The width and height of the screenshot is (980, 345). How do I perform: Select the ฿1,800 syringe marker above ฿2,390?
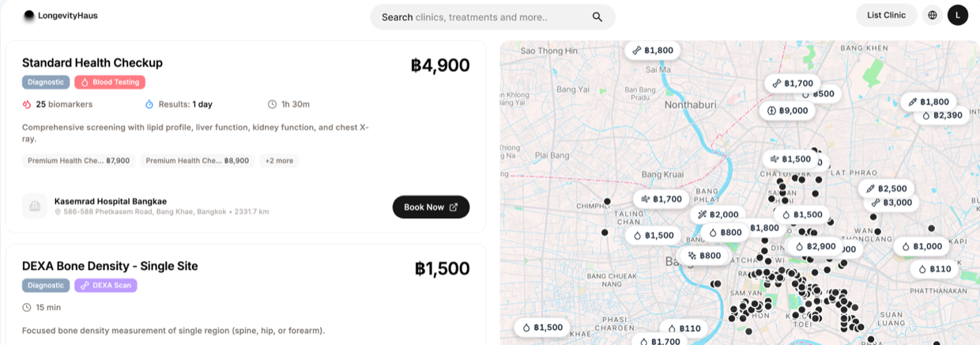pyautogui.click(x=929, y=102)
